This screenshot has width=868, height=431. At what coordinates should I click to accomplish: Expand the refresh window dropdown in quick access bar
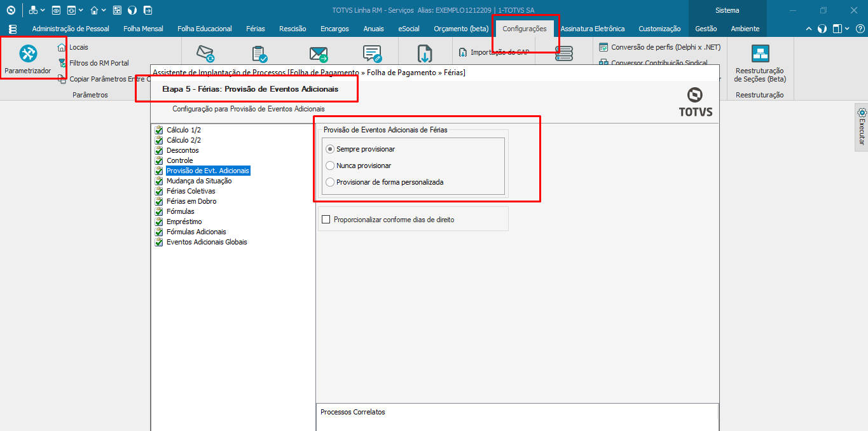(81, 10)
